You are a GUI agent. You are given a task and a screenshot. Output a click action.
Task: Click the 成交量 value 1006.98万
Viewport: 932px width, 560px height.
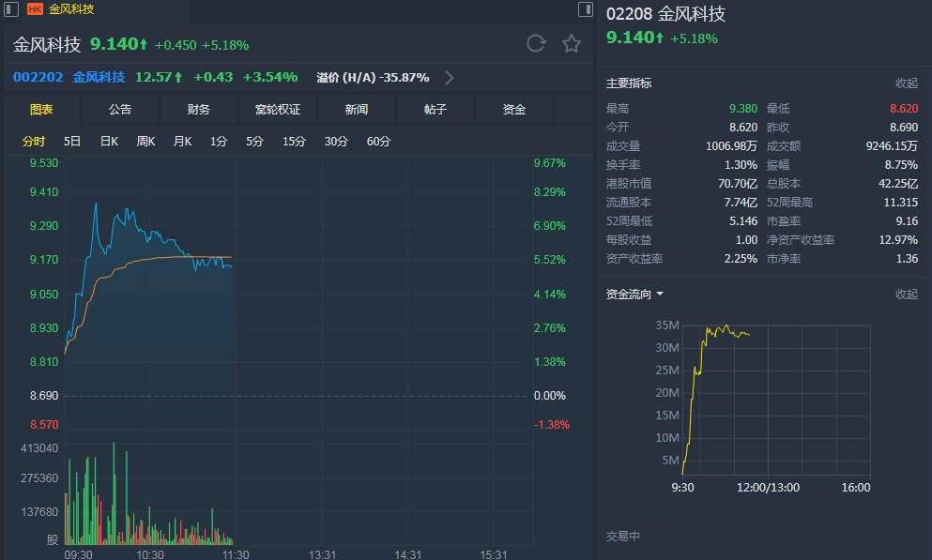[x=731, y=146]
